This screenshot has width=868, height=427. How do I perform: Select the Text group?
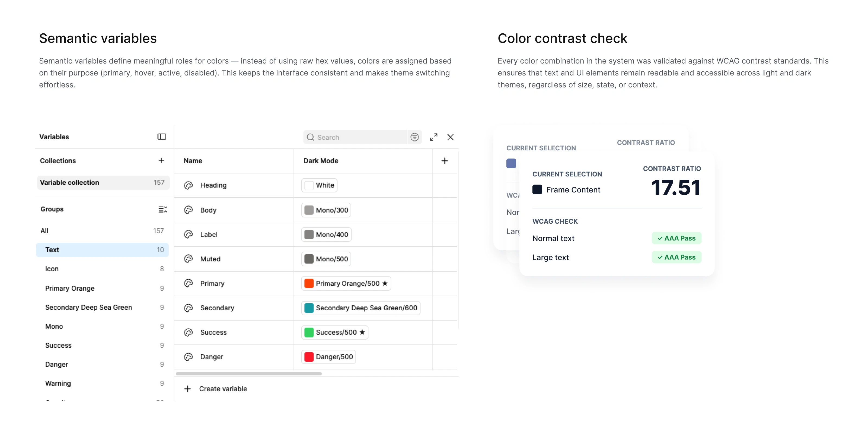click(102, 250)
